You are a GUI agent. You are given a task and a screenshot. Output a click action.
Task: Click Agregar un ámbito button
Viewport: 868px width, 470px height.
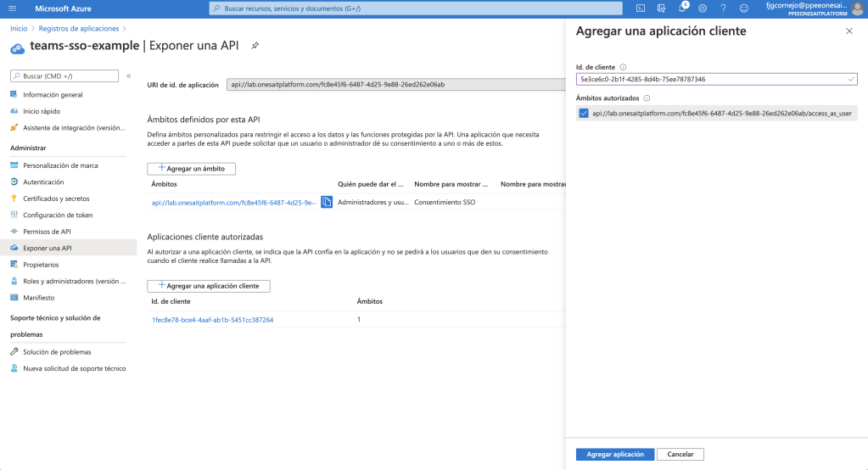point(191,169)
